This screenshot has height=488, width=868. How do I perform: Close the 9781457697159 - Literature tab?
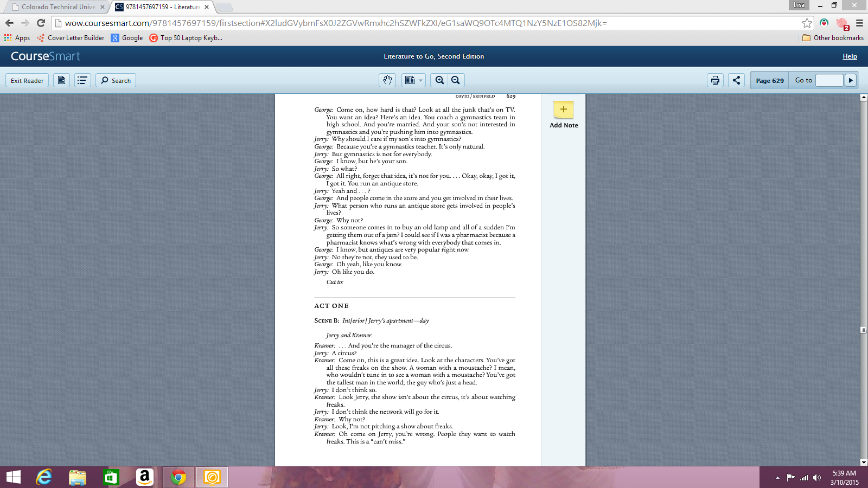pos(207,7)
